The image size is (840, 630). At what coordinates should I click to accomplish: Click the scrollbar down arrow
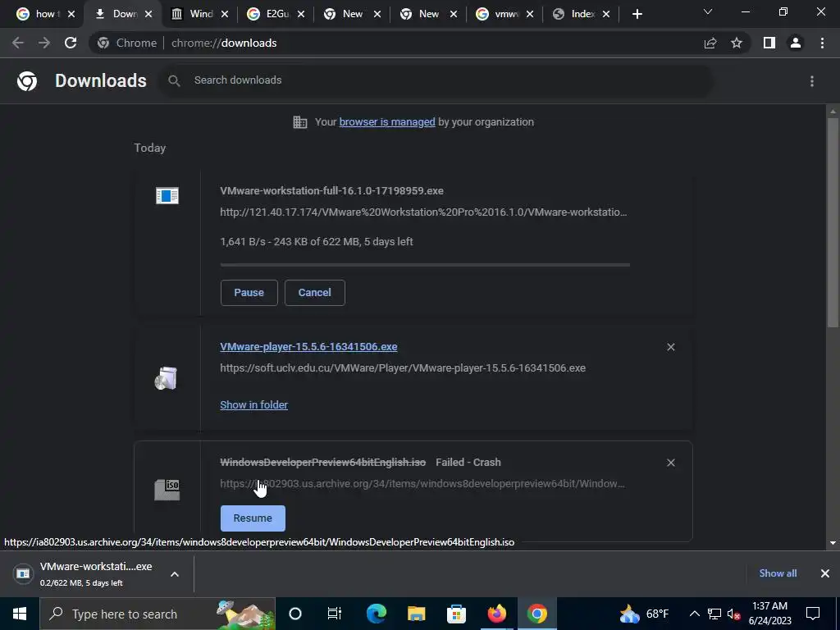pos(833,543)
